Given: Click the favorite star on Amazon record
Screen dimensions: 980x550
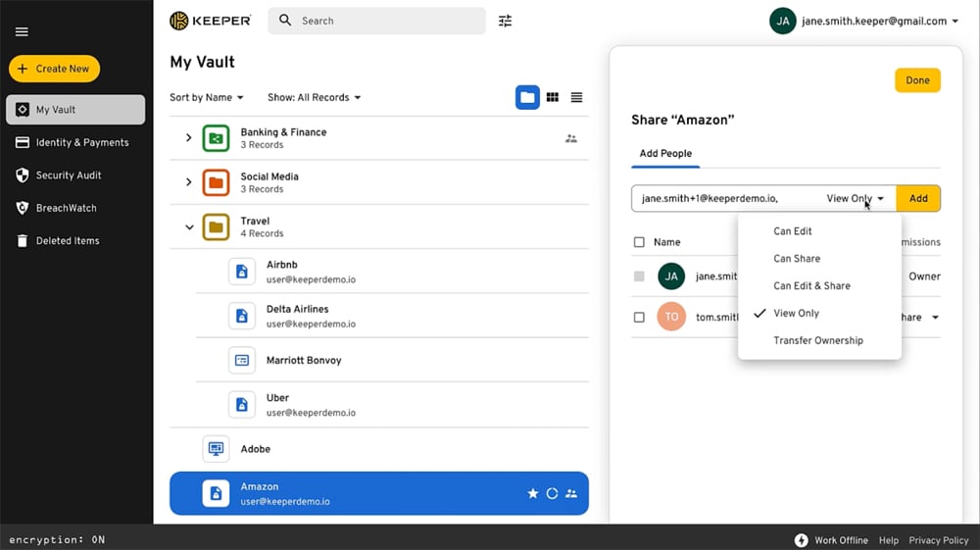Looking at the screenshot, I should tap(533, 493).
